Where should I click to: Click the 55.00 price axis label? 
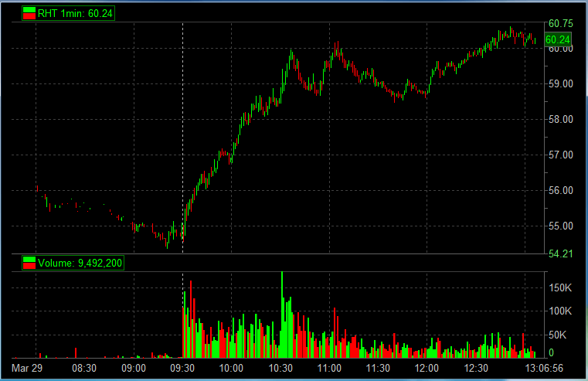click(561, 226)
